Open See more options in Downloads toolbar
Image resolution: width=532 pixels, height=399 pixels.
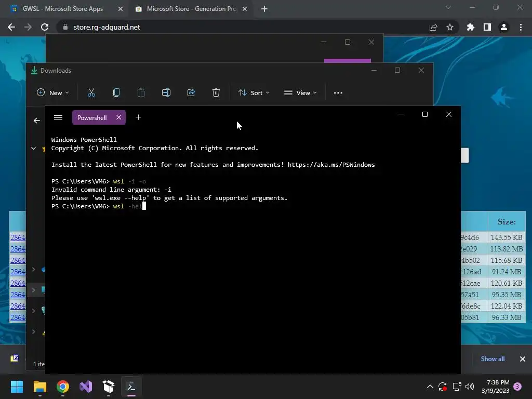(338, 92)
